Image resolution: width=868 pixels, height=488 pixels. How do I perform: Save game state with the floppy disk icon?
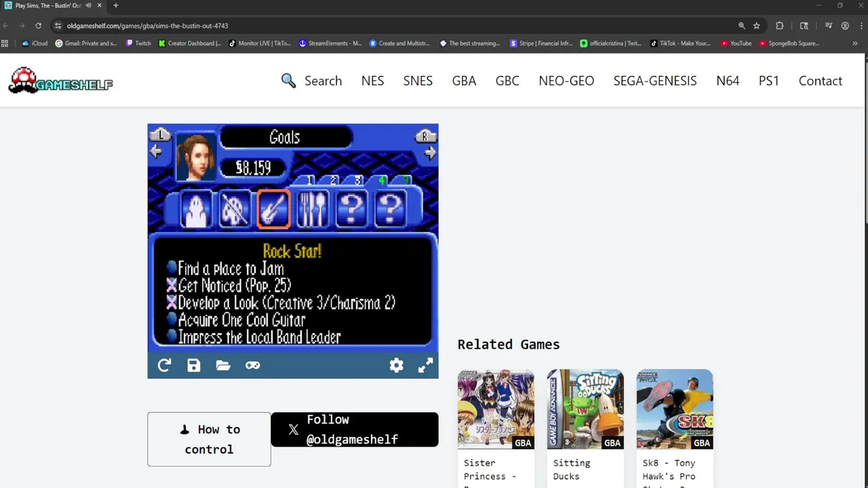tap(194, 365)
